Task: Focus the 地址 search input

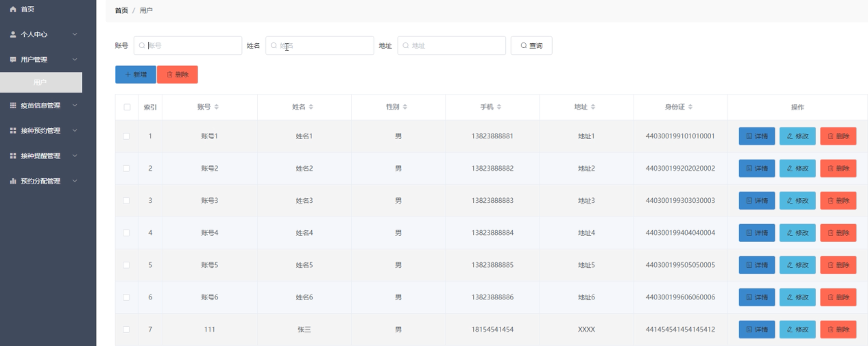Action: click(x=451, y=46)
